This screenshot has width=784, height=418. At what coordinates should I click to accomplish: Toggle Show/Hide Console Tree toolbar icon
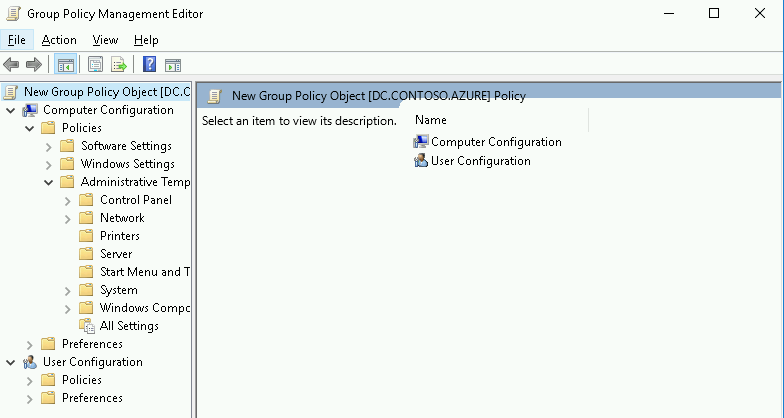coord(66,64)
